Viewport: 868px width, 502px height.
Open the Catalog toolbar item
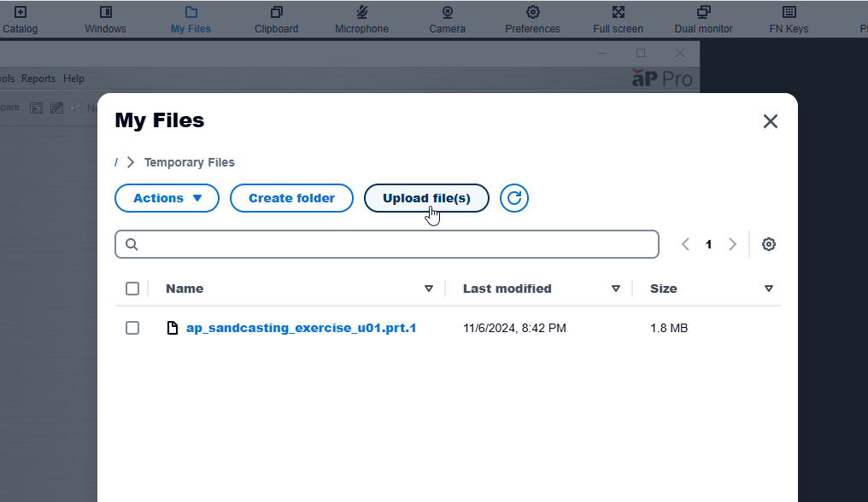coord(20,20)
